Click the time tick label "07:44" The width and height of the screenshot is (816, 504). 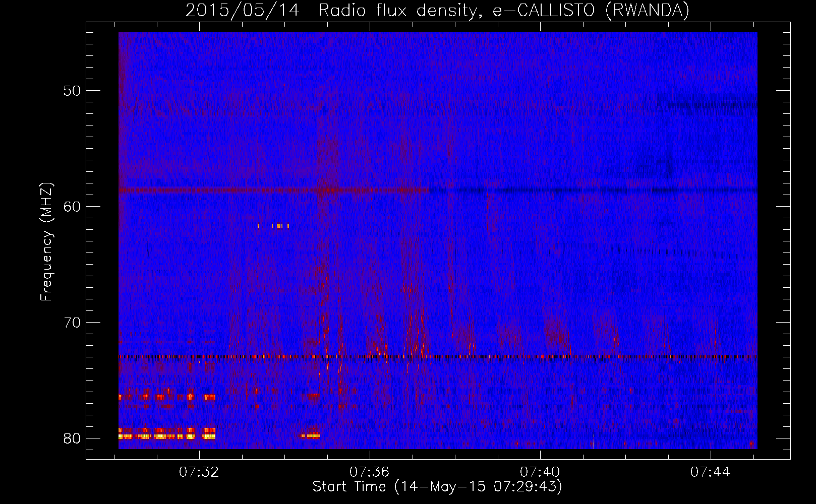(711, 472)
